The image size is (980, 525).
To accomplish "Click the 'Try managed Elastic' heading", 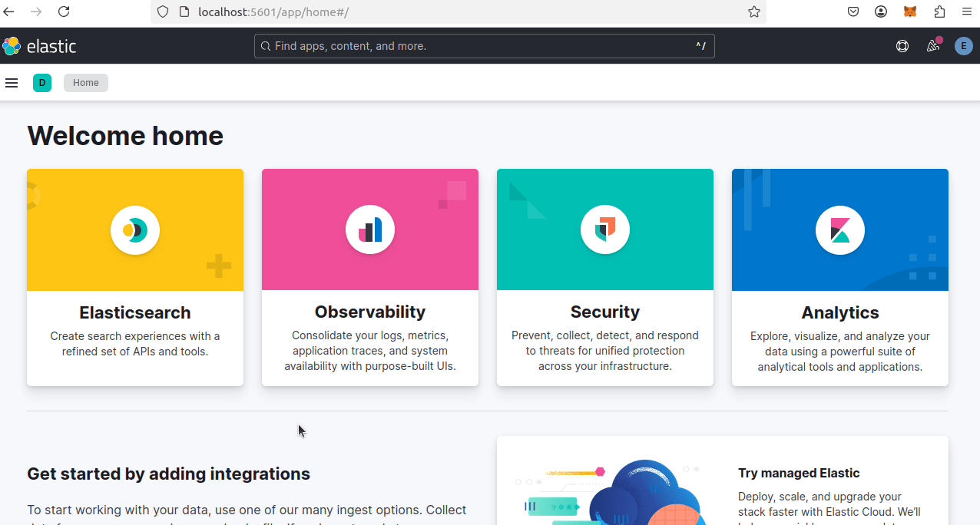I will (x=799, y=473).
